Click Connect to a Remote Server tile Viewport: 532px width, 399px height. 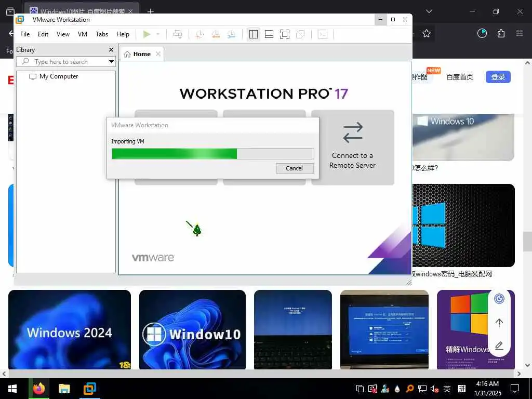353,147
